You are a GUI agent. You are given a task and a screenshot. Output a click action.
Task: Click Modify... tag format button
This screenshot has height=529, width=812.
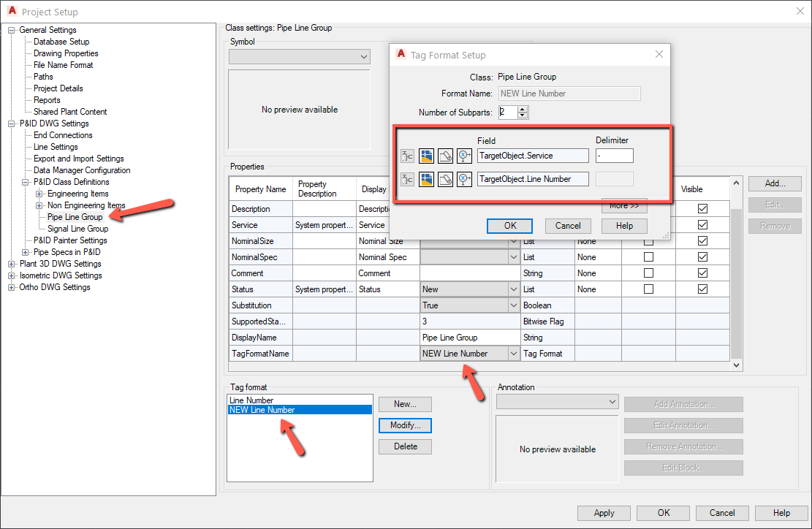pos(405,425)
